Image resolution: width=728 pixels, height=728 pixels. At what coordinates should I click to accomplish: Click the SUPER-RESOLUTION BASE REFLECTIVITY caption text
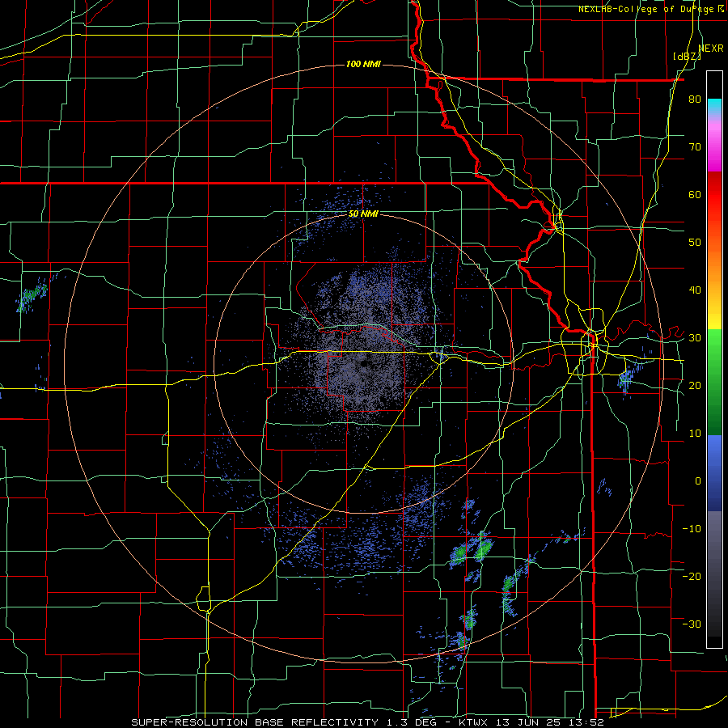255,722
